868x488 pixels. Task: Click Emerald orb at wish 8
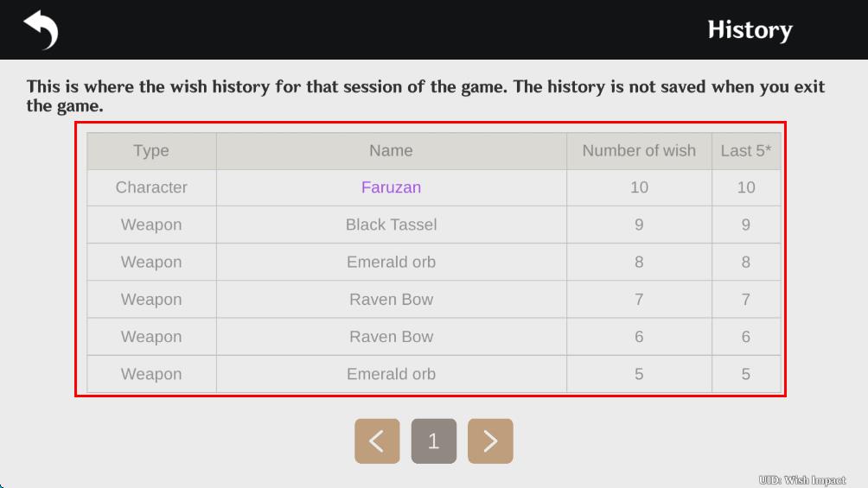pyautogui.click(x=391, y=262)
